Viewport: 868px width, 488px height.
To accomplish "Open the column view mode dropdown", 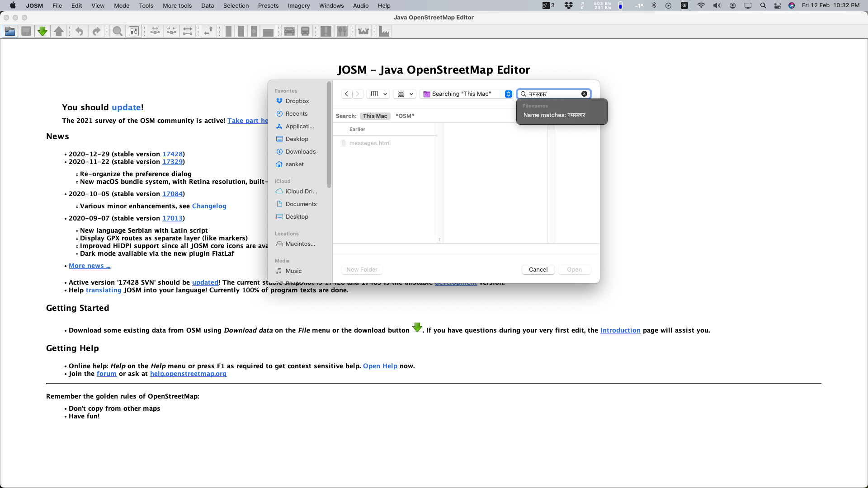I will click(379, 94).
